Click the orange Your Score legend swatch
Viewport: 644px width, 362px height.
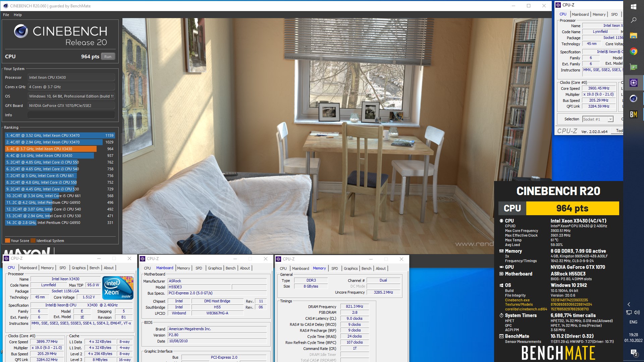(7, 241)
